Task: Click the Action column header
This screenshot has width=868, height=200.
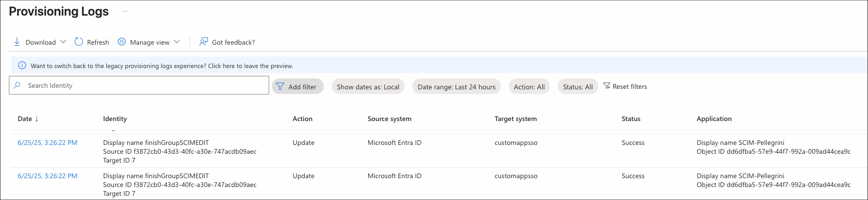Action: pos(303,118)
